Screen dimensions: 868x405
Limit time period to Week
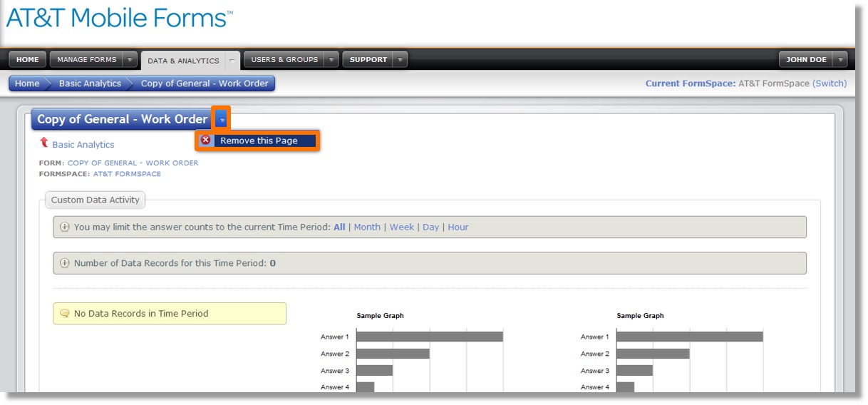[x=401, y=227]
